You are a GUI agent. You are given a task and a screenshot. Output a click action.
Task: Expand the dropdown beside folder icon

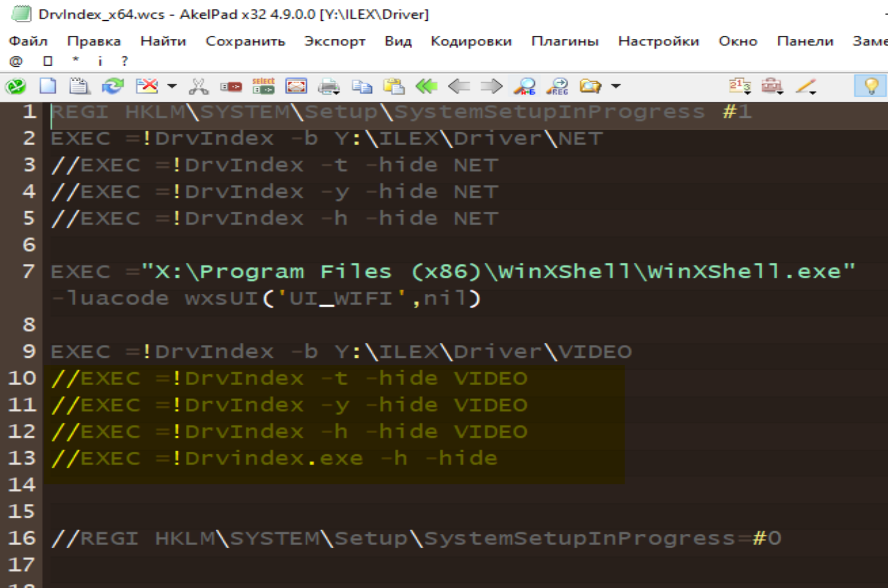point(616,86)
